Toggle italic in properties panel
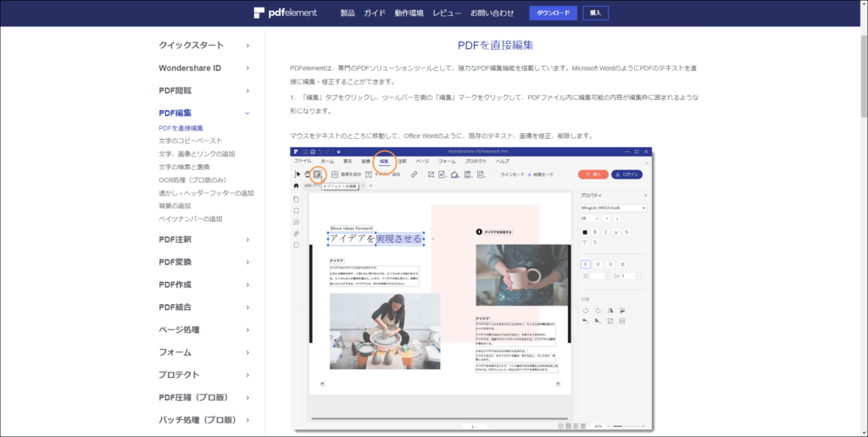 [605, 232]
